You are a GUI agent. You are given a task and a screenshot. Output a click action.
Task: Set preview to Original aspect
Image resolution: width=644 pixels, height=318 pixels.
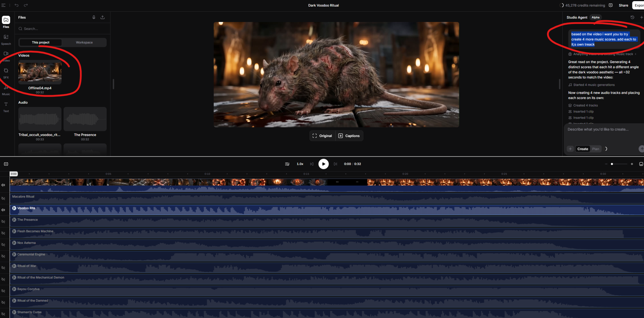pyautogui.click(x=322, y=136)
